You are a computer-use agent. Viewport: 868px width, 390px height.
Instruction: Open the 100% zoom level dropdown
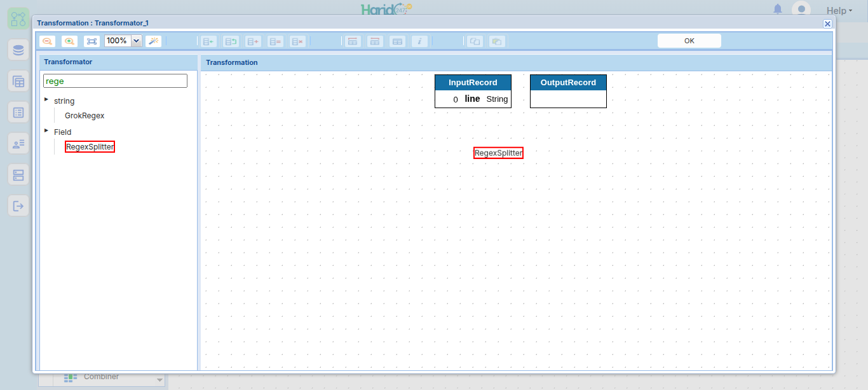[x=136, y=41]
